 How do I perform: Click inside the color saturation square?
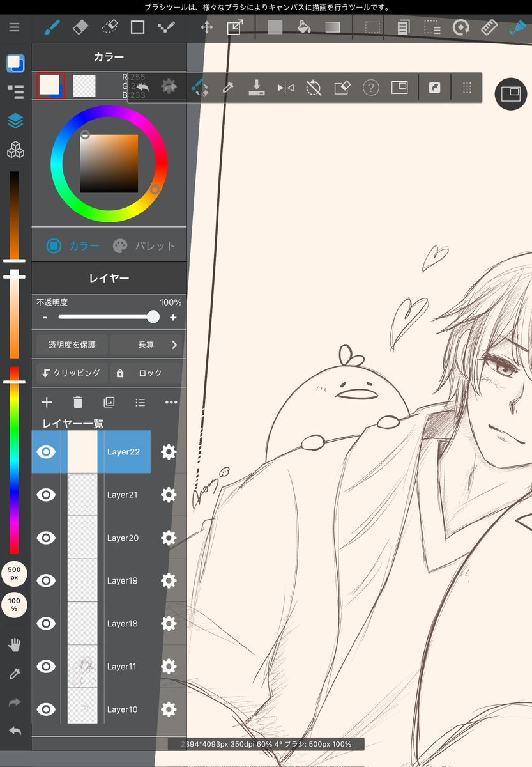pyautogui.click(x=109, y=164)
